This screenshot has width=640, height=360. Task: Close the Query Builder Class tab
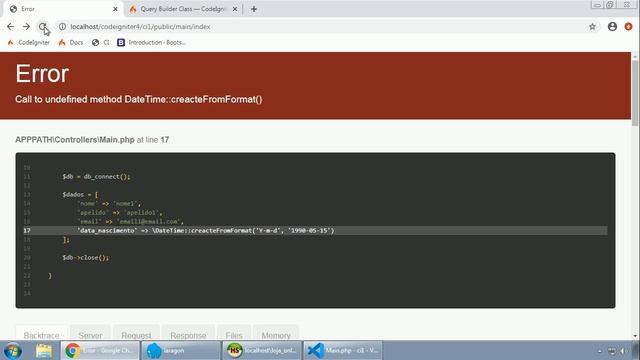(x=235, y=9)
